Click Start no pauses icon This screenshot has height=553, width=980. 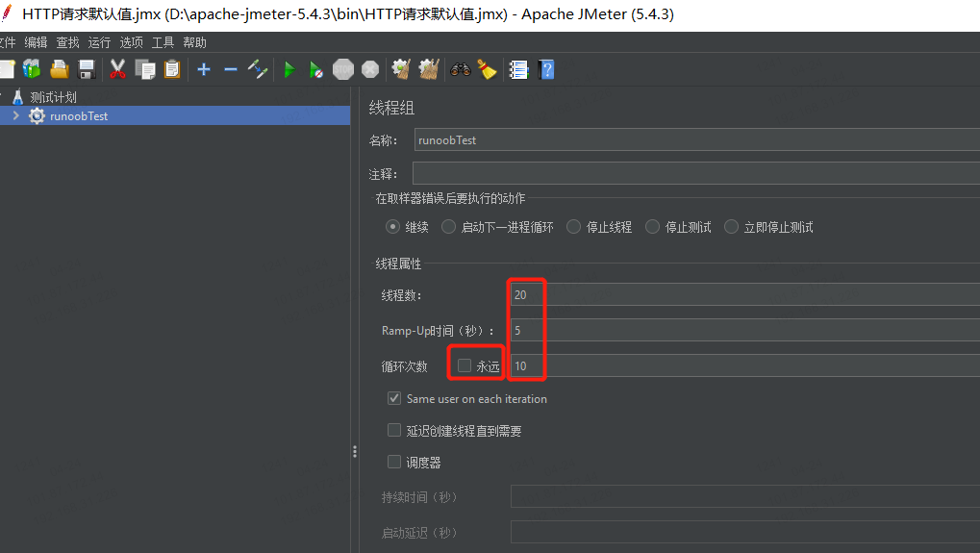click(316, 69)
